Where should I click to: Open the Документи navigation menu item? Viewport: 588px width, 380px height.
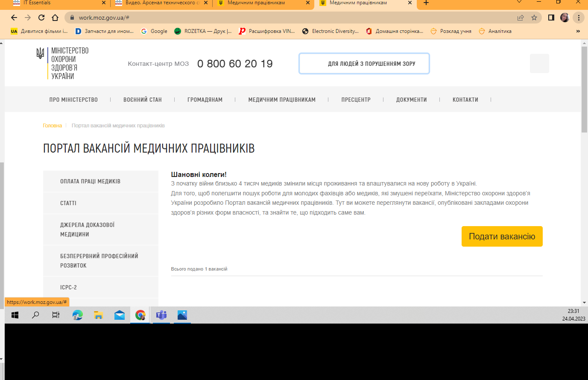click(411, 100)
